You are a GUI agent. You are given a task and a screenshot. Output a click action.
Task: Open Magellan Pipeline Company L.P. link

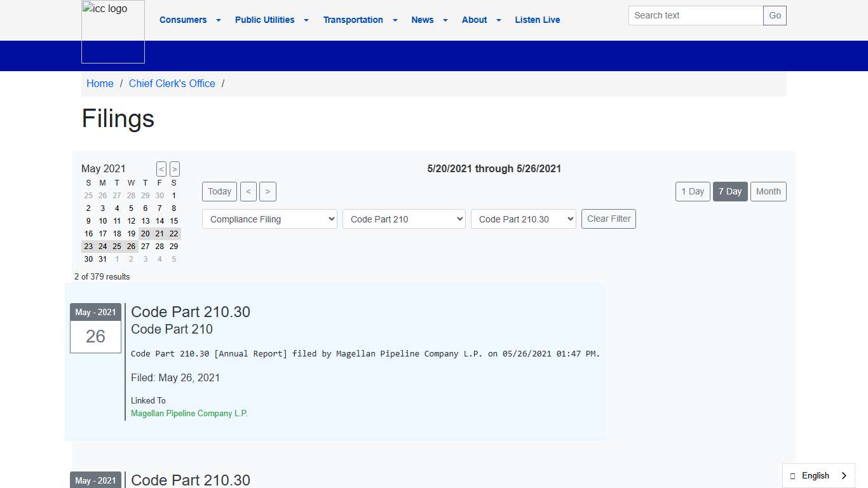189,414
